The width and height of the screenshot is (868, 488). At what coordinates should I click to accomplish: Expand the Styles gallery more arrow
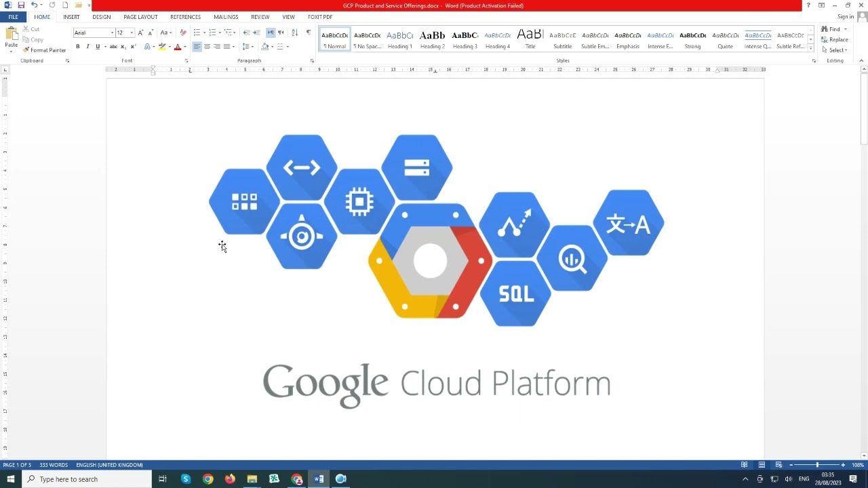[x=810, y=48]
